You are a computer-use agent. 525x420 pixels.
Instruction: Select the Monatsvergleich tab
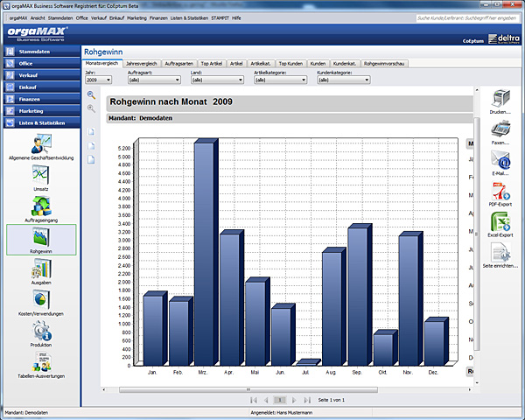(101, 63)
